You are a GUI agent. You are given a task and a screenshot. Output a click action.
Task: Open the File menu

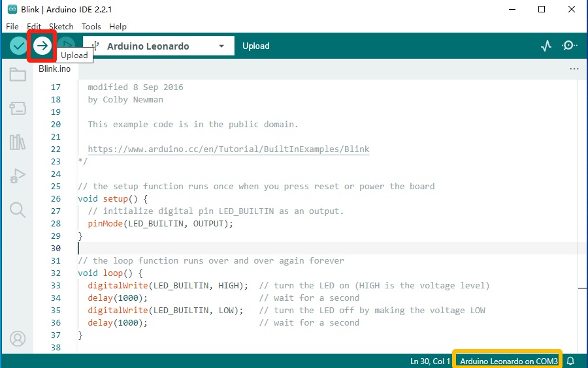12,27
